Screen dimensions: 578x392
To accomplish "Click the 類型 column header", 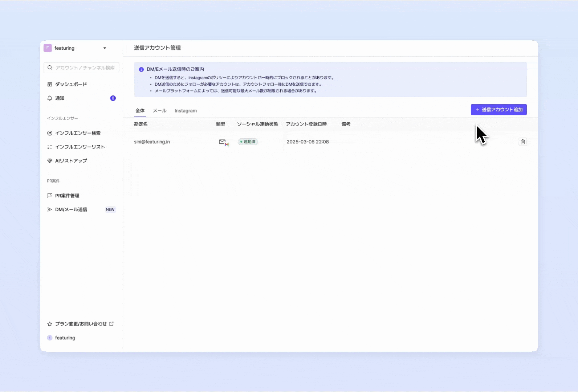I will 220,124.
